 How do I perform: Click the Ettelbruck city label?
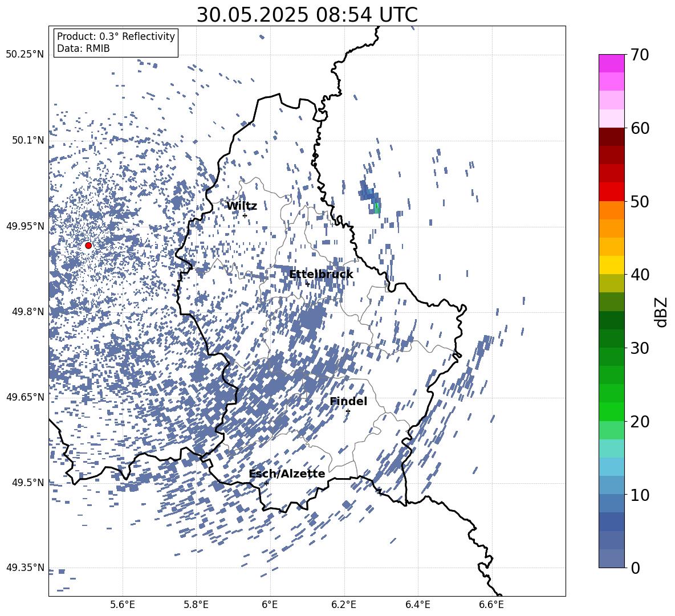tap(321, 275)
